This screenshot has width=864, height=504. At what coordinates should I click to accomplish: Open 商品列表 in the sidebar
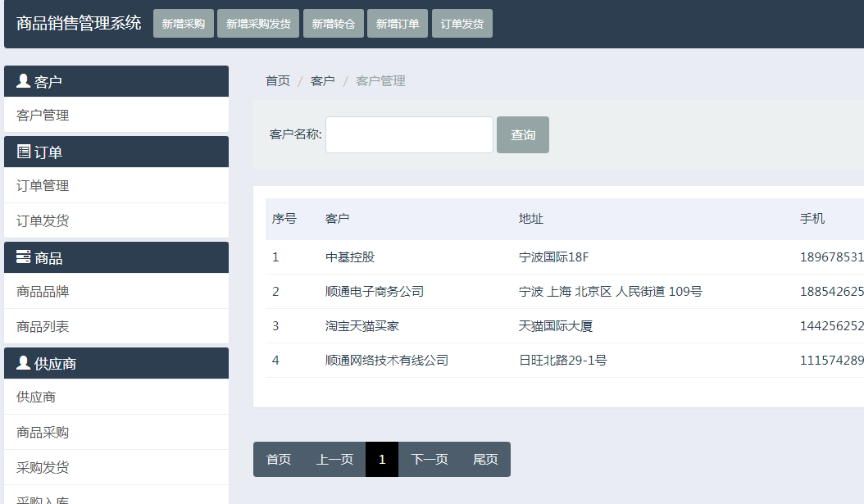[43, 327]
